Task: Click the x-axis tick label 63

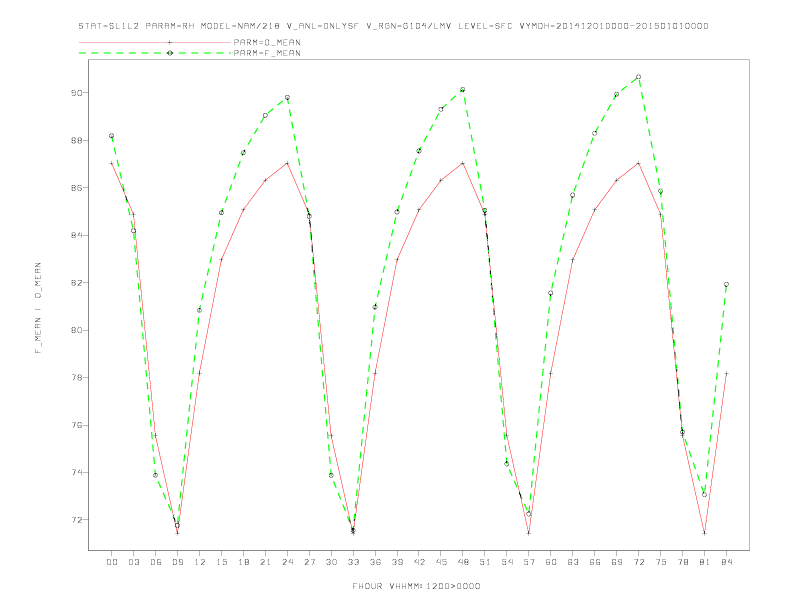Action: pos(573,562)
